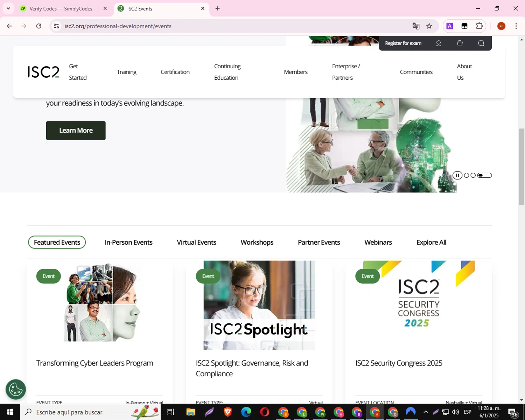Open ISC2 Security Congress 2025 title
The height and width of the screenshot is (420, 525).
pos(399,363)
